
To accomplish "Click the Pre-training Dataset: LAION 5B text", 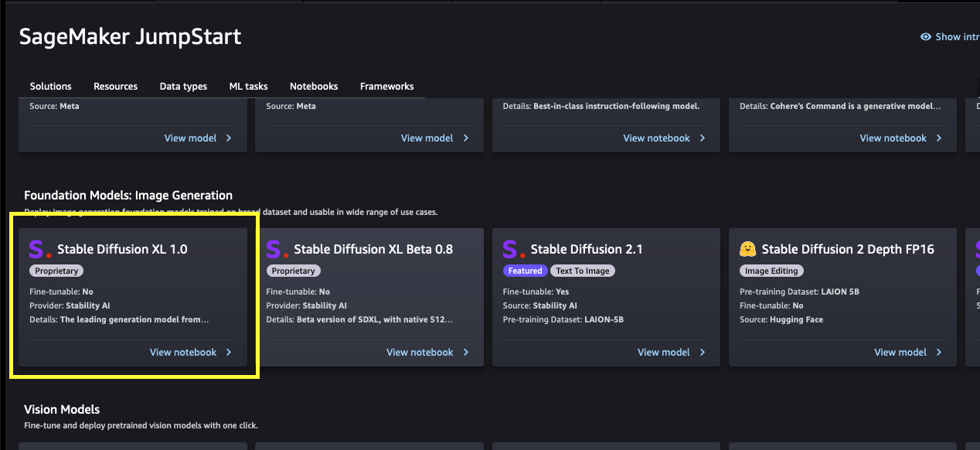I will [799, 291].
